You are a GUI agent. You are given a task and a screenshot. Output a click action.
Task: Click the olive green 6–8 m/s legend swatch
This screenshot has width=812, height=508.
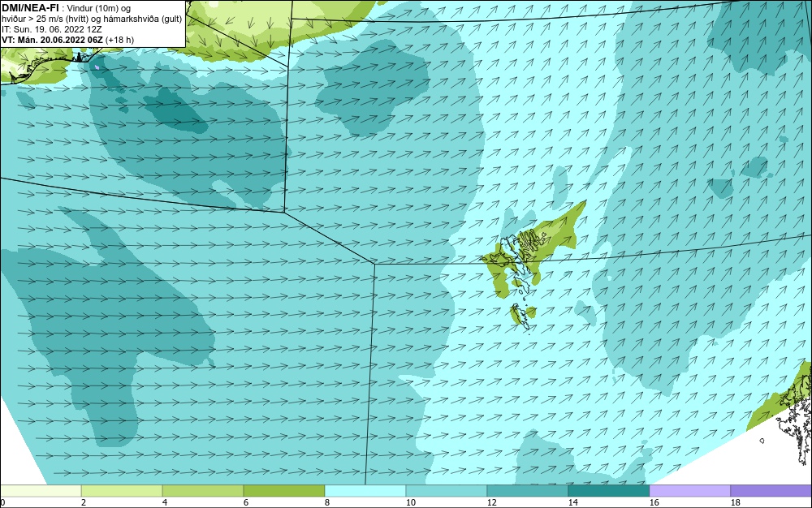(x=284, y=490)
